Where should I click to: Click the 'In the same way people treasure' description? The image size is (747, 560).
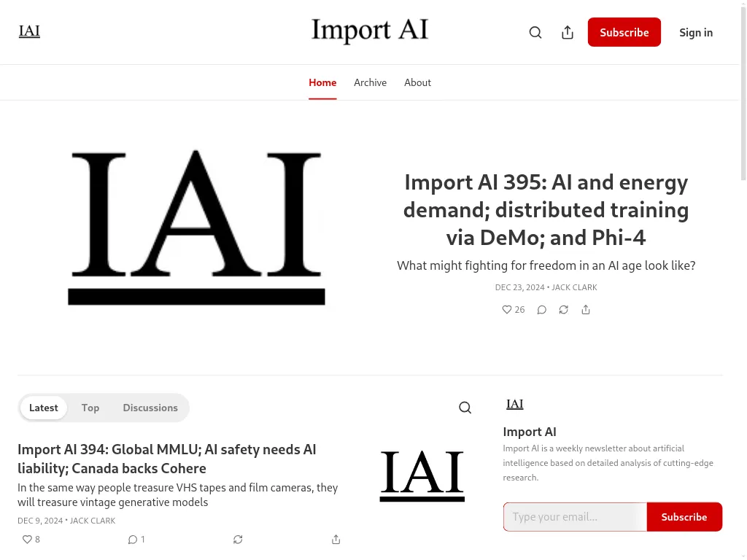tap(178, 495)
